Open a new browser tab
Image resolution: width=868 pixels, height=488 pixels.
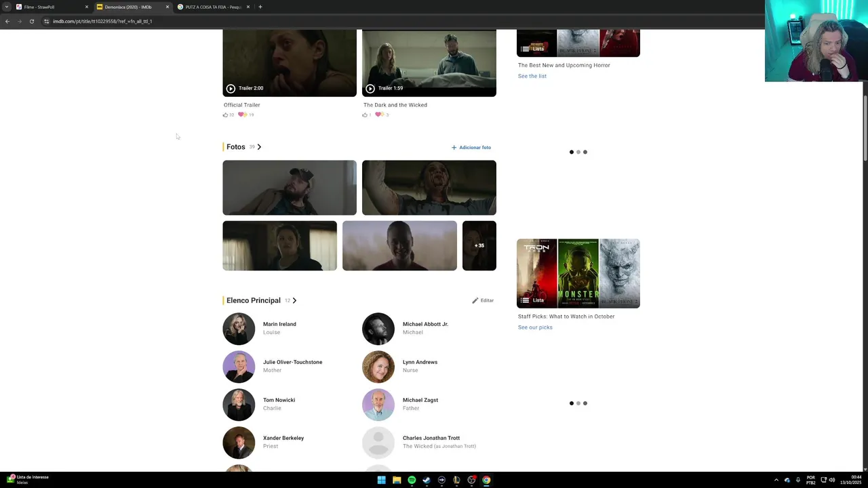coord(260,7)
